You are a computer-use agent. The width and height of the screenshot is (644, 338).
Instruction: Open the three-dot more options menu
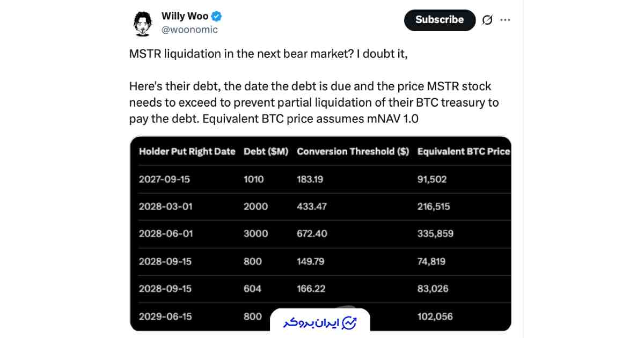(x=505, y=20)
